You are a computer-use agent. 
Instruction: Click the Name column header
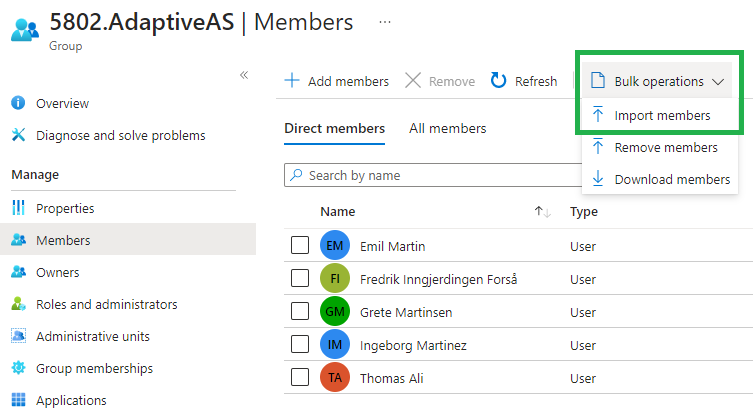(x=338, y=211)
